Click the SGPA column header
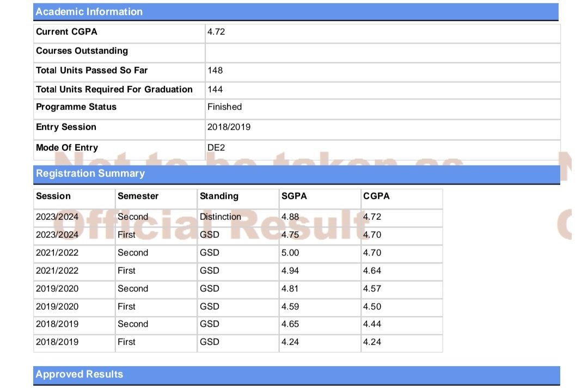 294,196
